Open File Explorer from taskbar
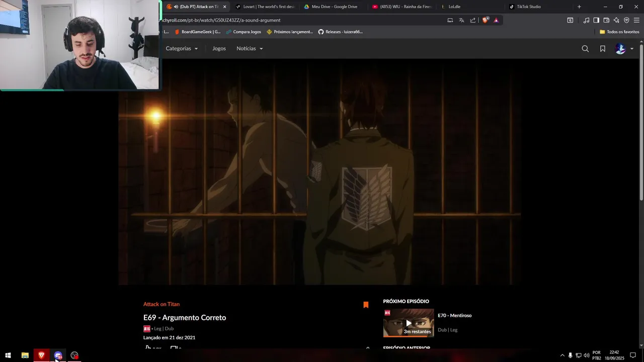Screen dimensions: 644x362 click(25, 355)
